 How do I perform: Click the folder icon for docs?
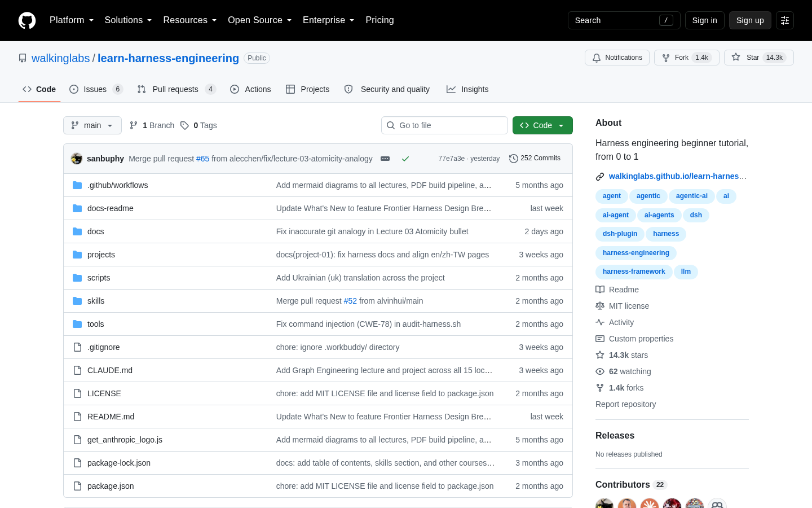point(77,231)
